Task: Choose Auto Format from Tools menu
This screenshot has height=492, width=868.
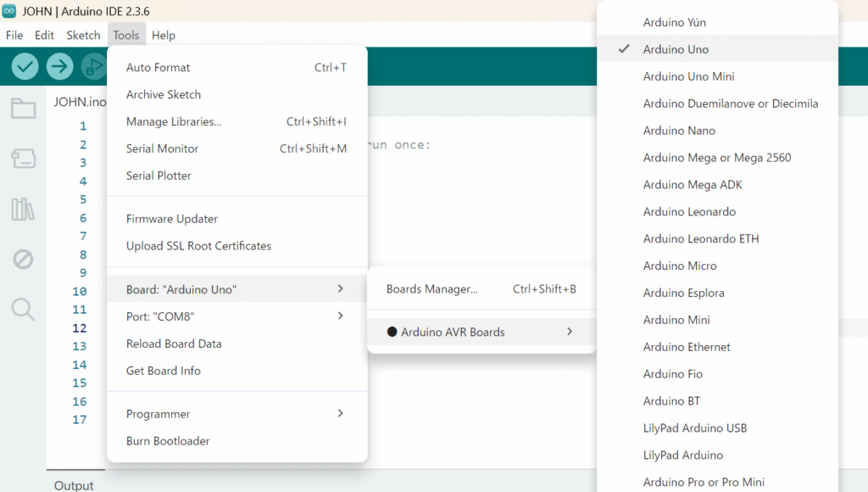Action: click(237, 68)
